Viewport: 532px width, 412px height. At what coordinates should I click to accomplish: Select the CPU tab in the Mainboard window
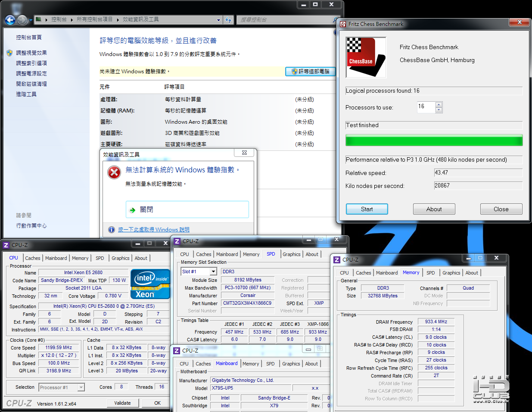(184, 364)
